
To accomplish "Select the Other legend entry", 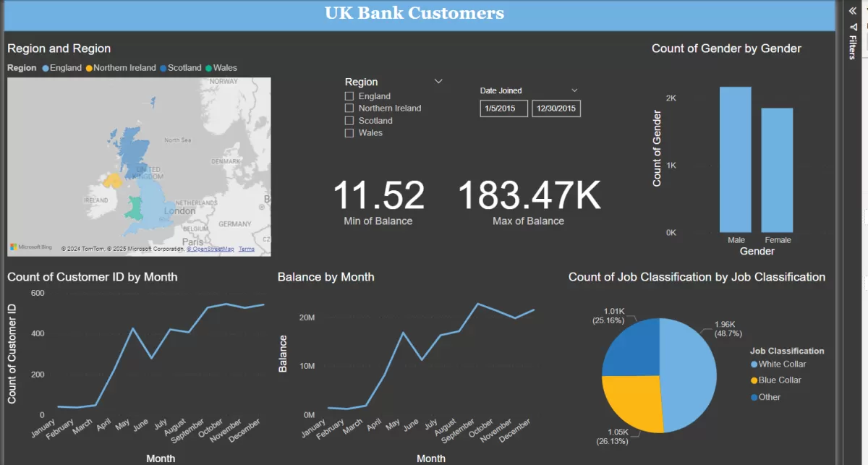I will click(x=765, y=397).
